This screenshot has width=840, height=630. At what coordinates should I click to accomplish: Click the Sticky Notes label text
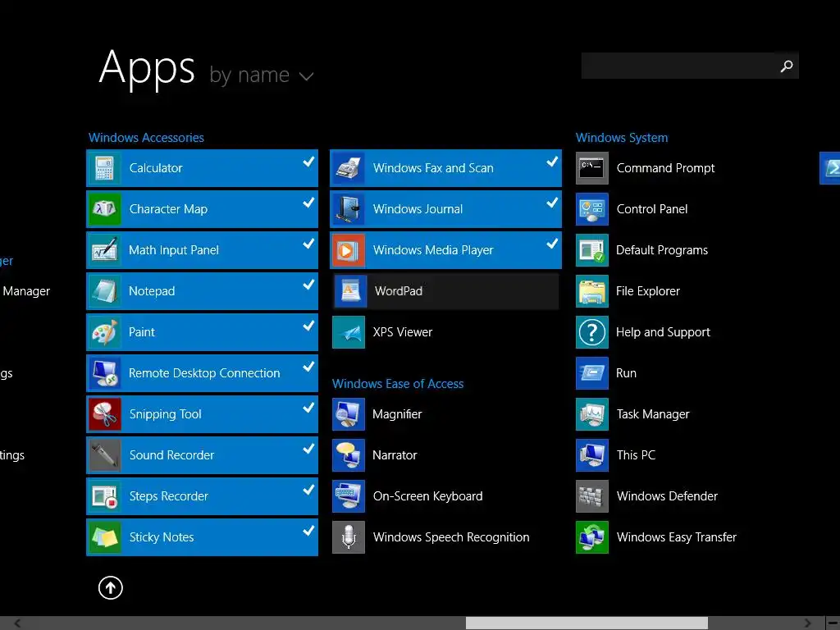[162, 537]
